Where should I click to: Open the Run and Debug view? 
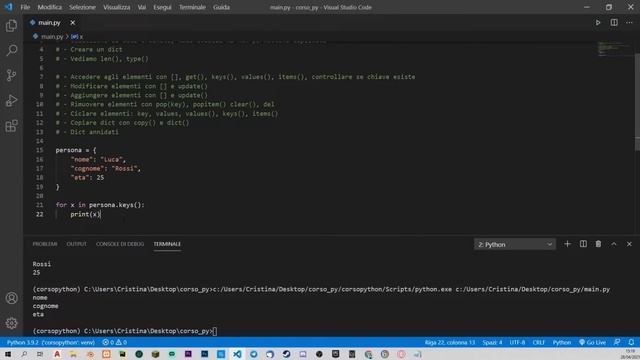11,100
